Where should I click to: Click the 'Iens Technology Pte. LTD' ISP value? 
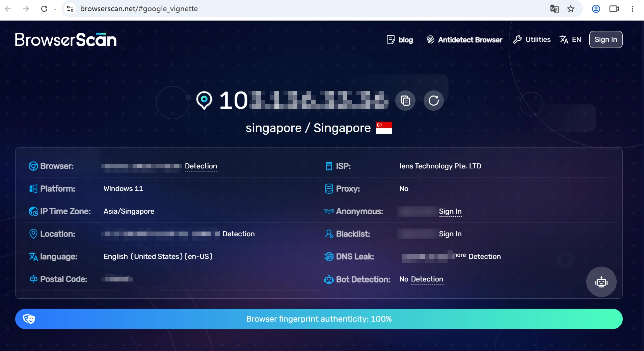pyautogui.click(x=440, y=166)
